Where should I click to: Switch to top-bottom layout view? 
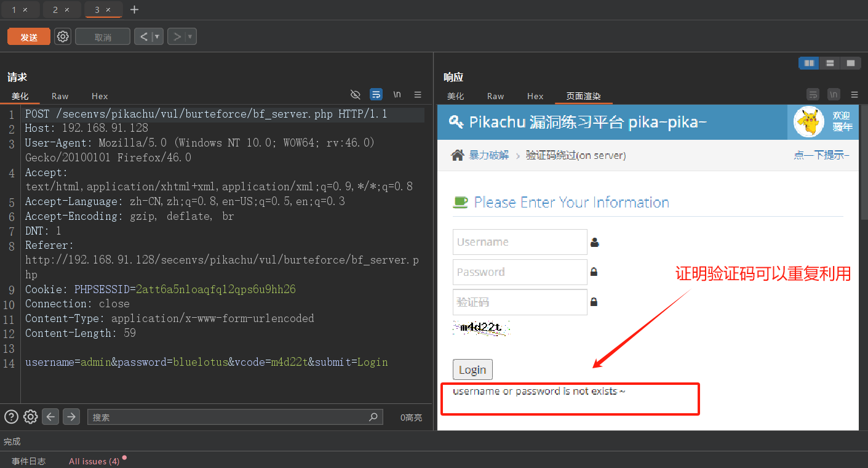[x=830, y=63]
